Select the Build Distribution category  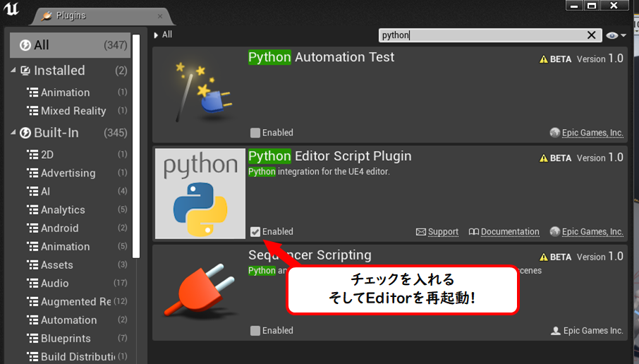78,357
